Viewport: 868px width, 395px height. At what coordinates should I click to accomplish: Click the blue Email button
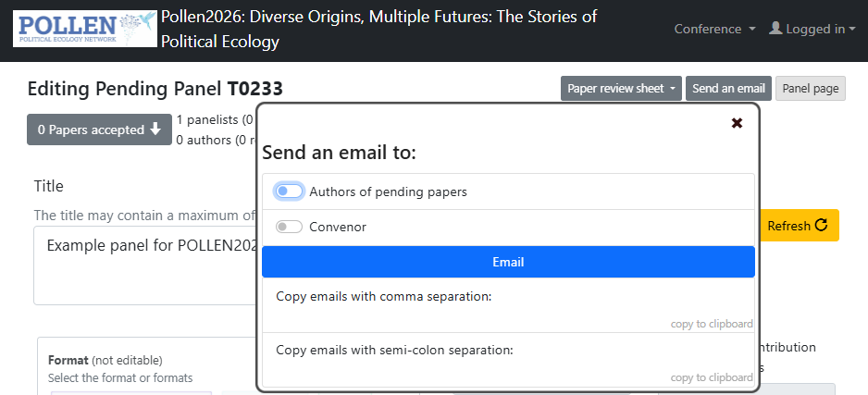click(x=508, y=262)
